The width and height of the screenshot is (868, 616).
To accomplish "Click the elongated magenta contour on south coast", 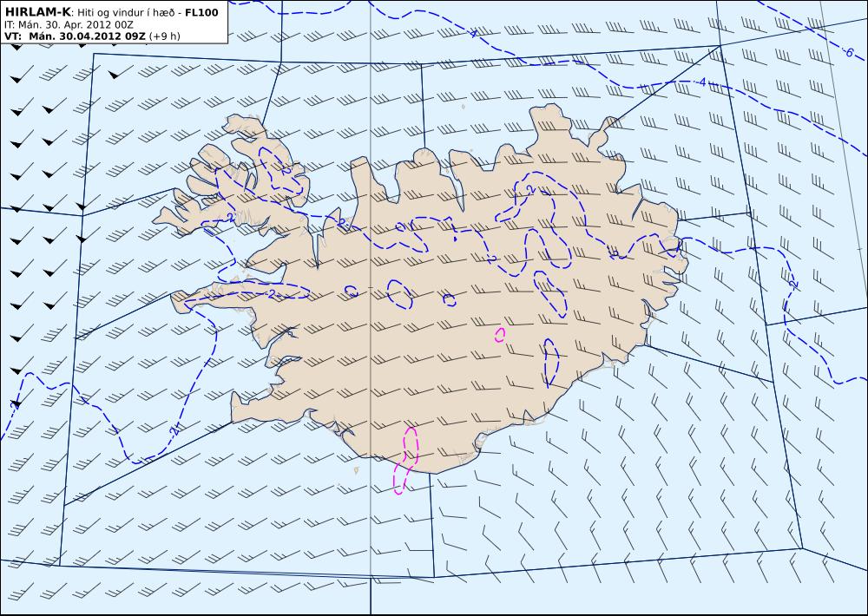I will pyautogui.click(x=406, y=460).
